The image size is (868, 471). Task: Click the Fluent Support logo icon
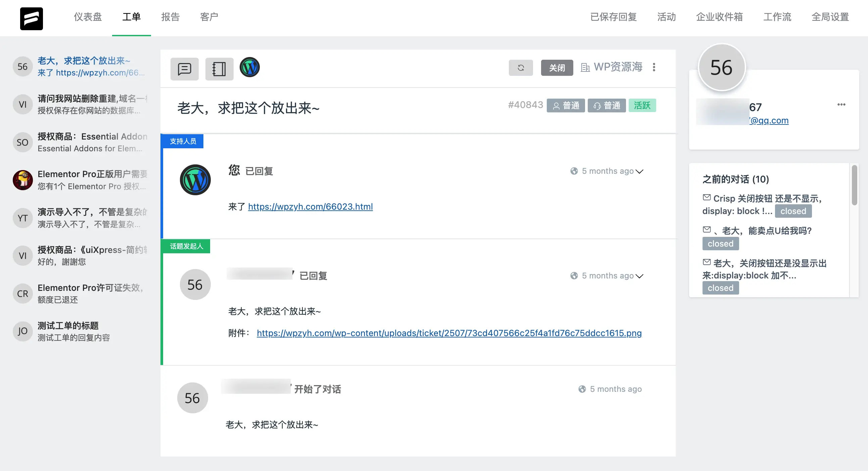tap(31, 18)
